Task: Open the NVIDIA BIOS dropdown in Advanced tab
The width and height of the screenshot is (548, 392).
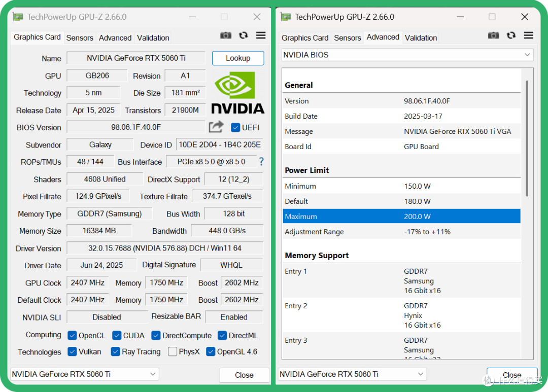Action: [407, 55]
